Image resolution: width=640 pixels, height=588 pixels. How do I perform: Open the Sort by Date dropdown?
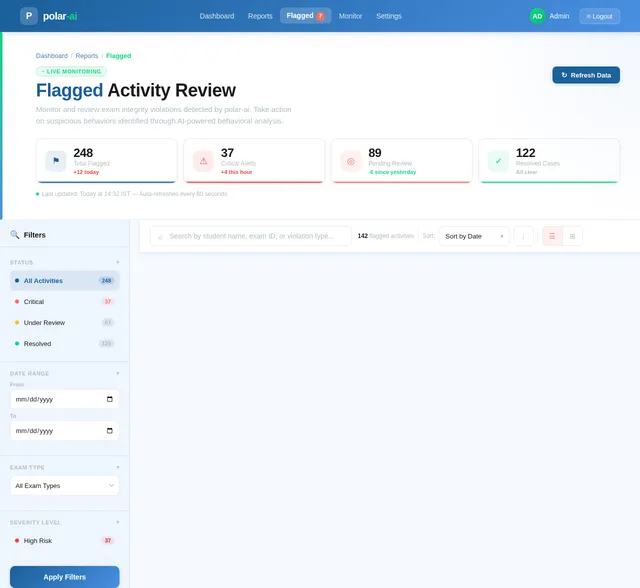(x=474, y=236)
